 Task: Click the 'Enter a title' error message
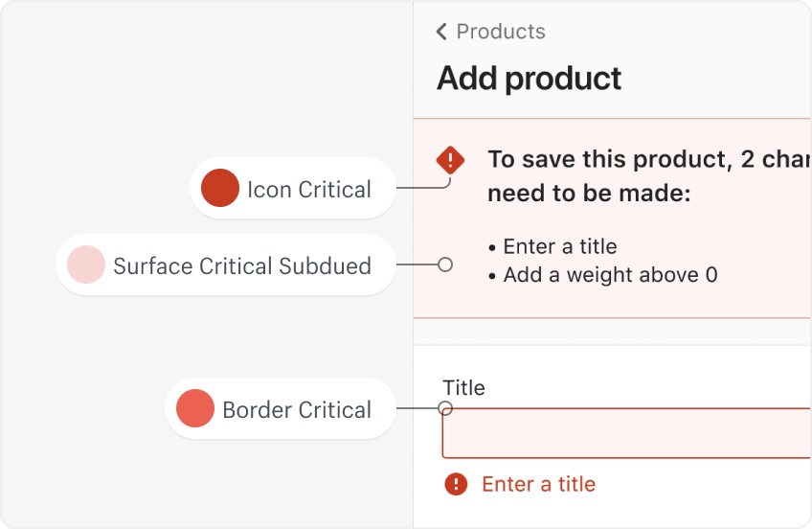538,484
